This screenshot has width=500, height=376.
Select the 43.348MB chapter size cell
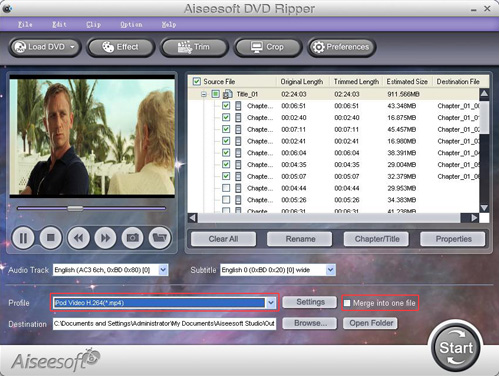pos(401,106)
